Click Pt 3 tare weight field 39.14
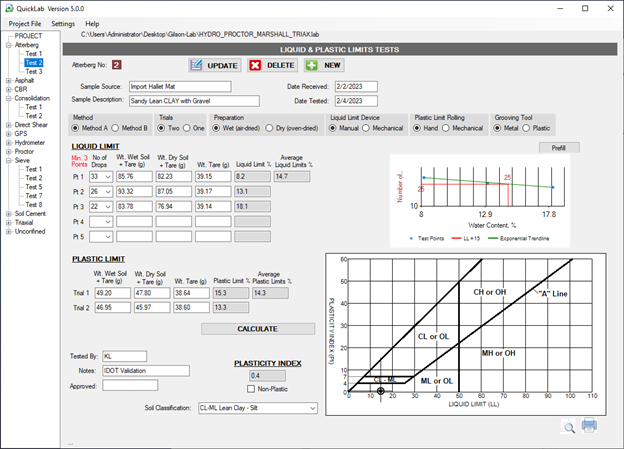The image size is (624, 449). pyautogui.click(x=213, y=207)
